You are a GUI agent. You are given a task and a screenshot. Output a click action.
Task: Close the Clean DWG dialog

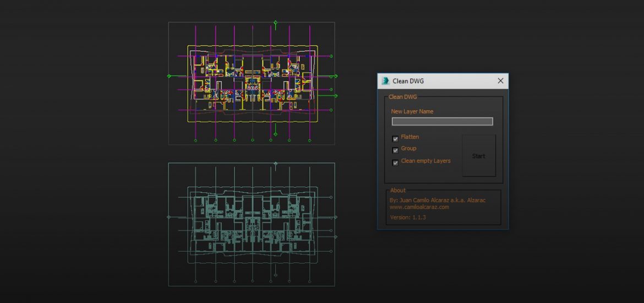pos(500,81)
